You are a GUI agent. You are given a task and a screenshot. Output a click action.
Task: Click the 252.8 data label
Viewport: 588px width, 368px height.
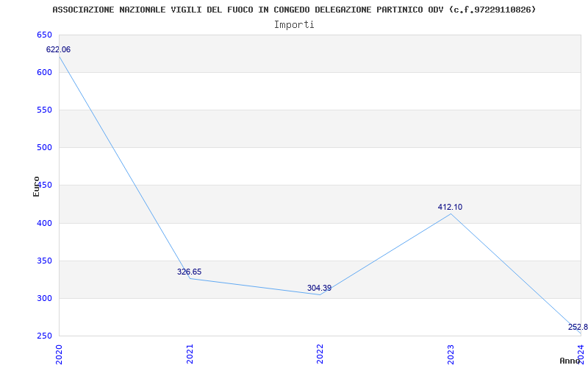coord(578,327)
